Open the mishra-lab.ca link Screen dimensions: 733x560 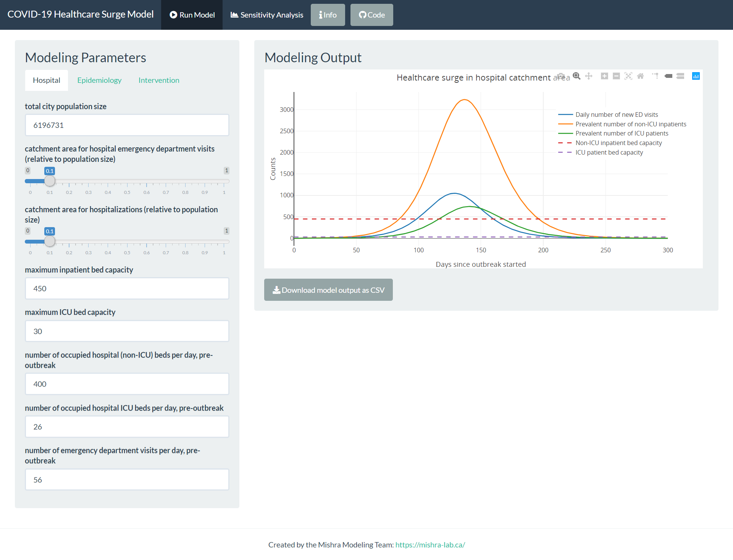pos(430,545)
